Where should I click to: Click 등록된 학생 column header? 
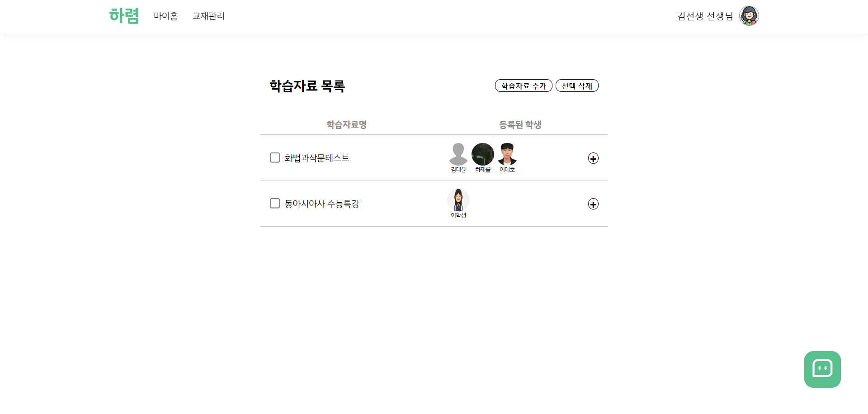[x=520, y=124]
